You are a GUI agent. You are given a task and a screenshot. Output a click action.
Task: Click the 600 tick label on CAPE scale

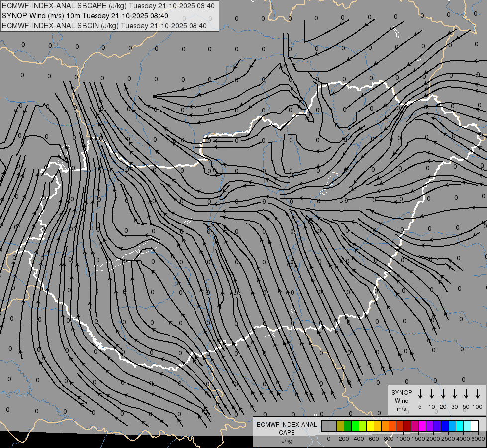point(374,439)
